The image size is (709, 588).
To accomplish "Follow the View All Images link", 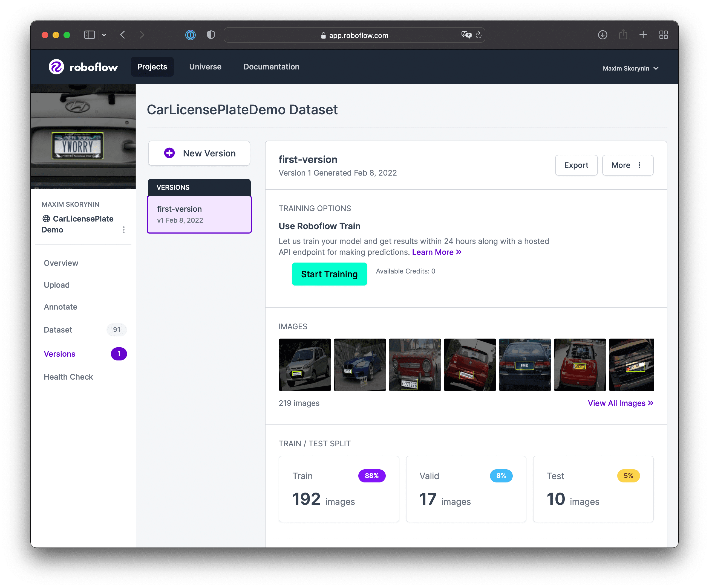I will coord(620,403).
